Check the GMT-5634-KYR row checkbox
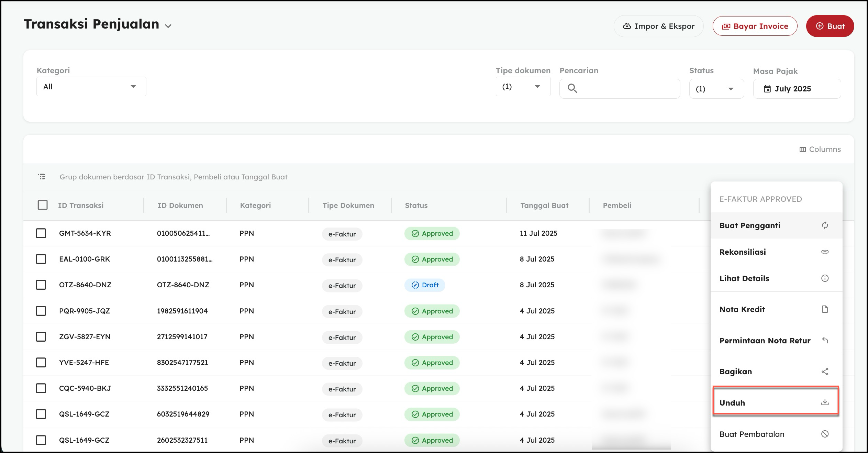The height and width of the screenshot is (453, 868). point(41,233)
